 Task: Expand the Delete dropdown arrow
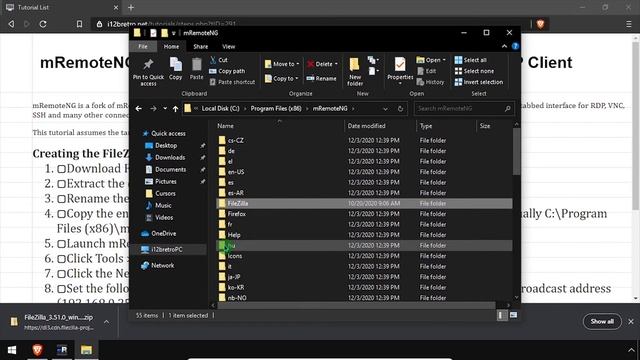coord(336,64)
